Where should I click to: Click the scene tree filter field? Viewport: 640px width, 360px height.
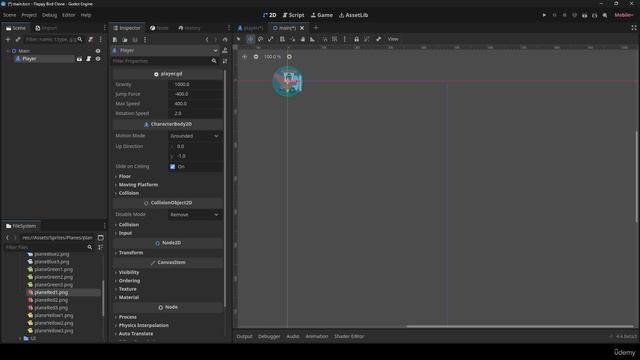coord(53,40)
